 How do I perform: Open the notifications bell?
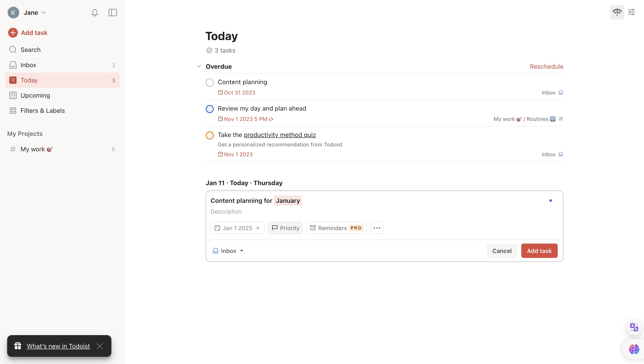point(95,13)
